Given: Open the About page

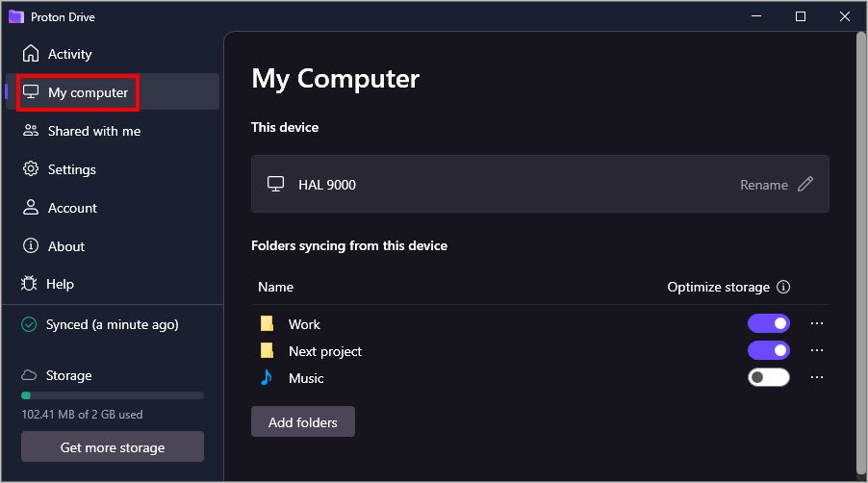Looking at the screenshot, I should 113,245.
